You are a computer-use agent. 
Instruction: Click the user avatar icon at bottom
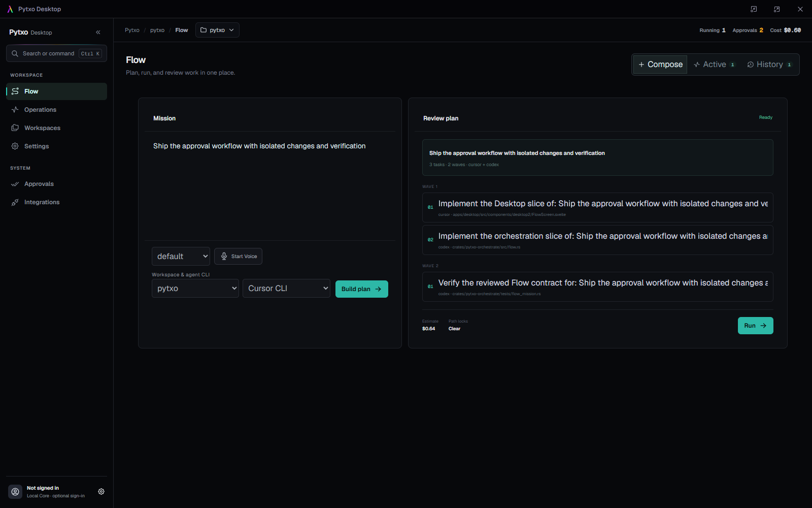click(x=15, y=492)
